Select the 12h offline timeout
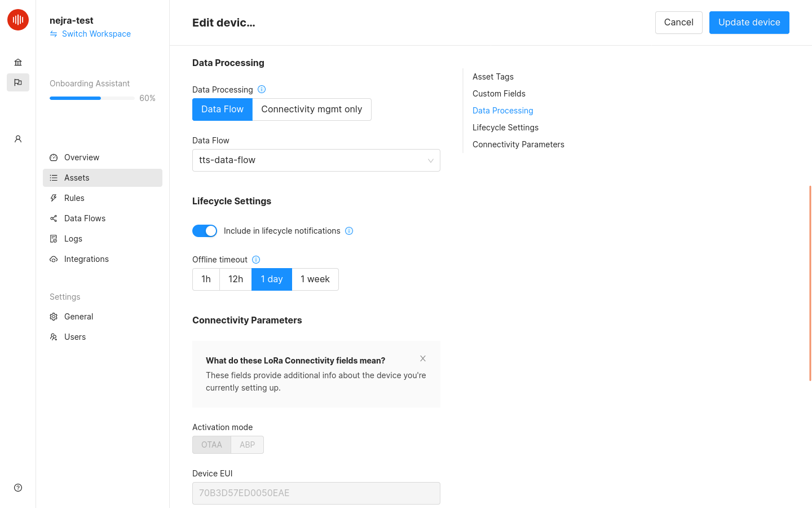Image resolution: width=812 pixels, height=508 pixels. pyautogui.click(x=235, y=279)
